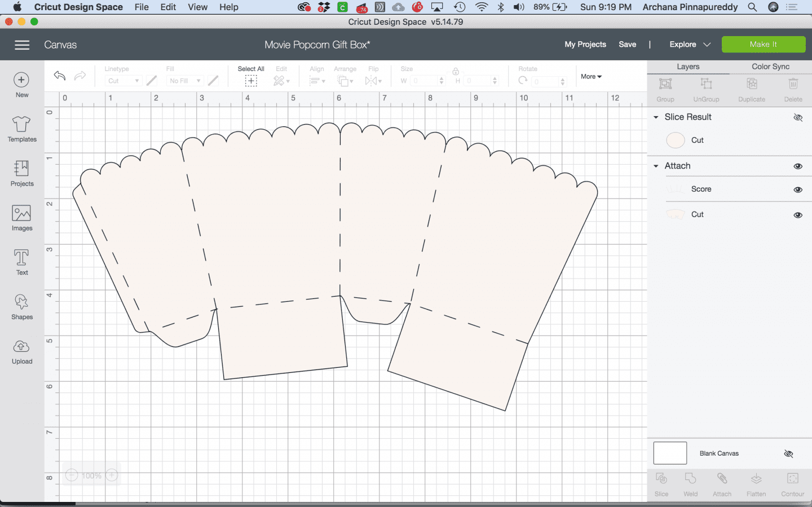Screen dimensions: 812x507
Task: Click the Blank Canvas thumbnail
Action: pos(670,453)
